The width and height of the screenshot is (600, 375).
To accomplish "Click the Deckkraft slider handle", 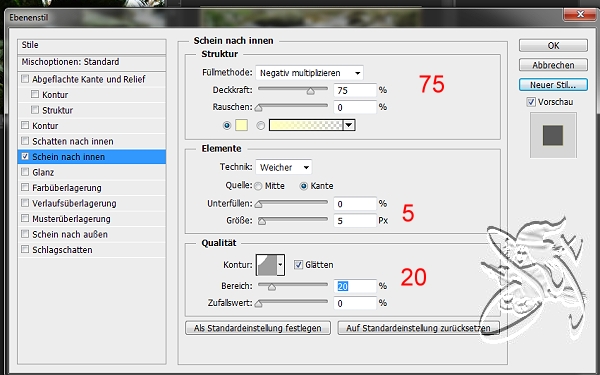I will tap(311, 91).
